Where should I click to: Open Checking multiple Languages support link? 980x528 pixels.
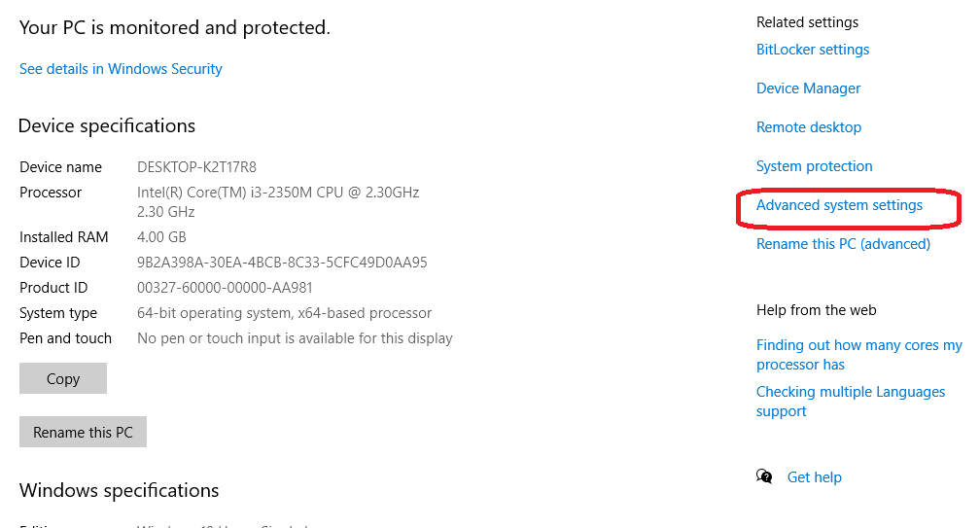click(x=851, y=402)
